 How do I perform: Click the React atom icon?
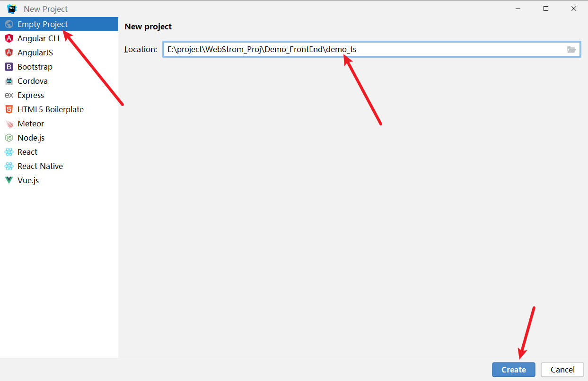click(9, 152)
